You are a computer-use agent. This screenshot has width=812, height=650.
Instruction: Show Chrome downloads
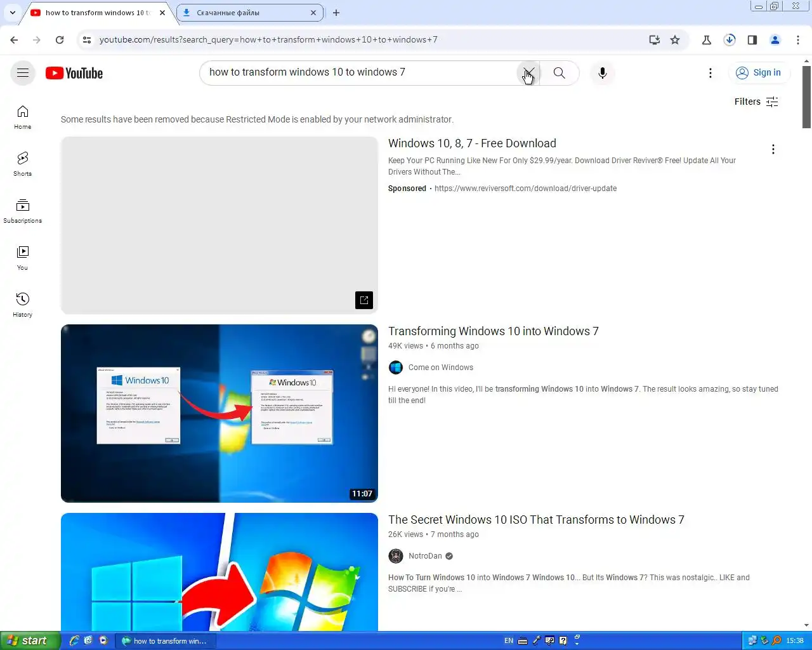click(730, 40)
